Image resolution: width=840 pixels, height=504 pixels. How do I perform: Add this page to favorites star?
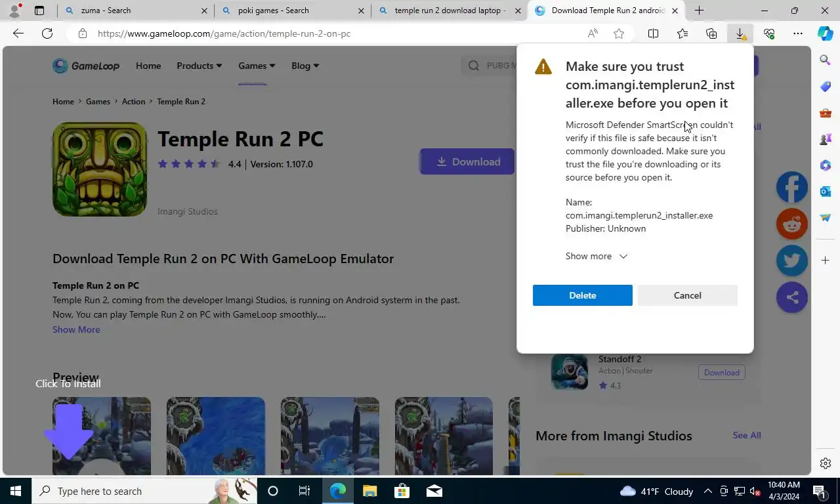(619, 33)
